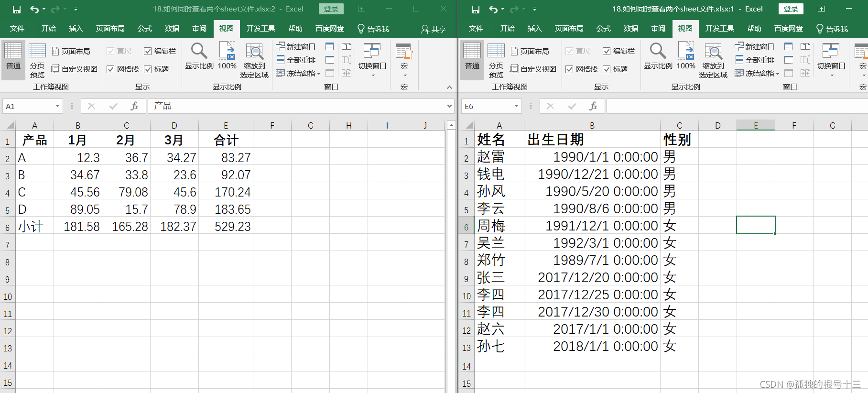Click 100% zoom icon in right window
This screenshot has width=868, height=393.
tap(686, 56)
